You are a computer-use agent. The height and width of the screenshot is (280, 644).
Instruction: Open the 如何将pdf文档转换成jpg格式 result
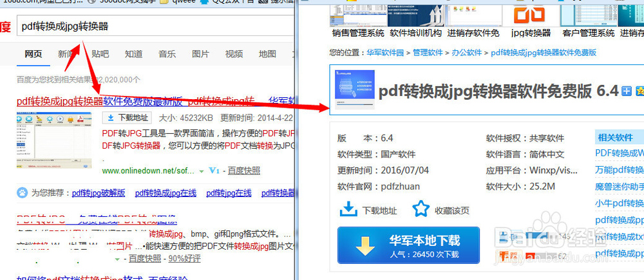click(102, 279)
